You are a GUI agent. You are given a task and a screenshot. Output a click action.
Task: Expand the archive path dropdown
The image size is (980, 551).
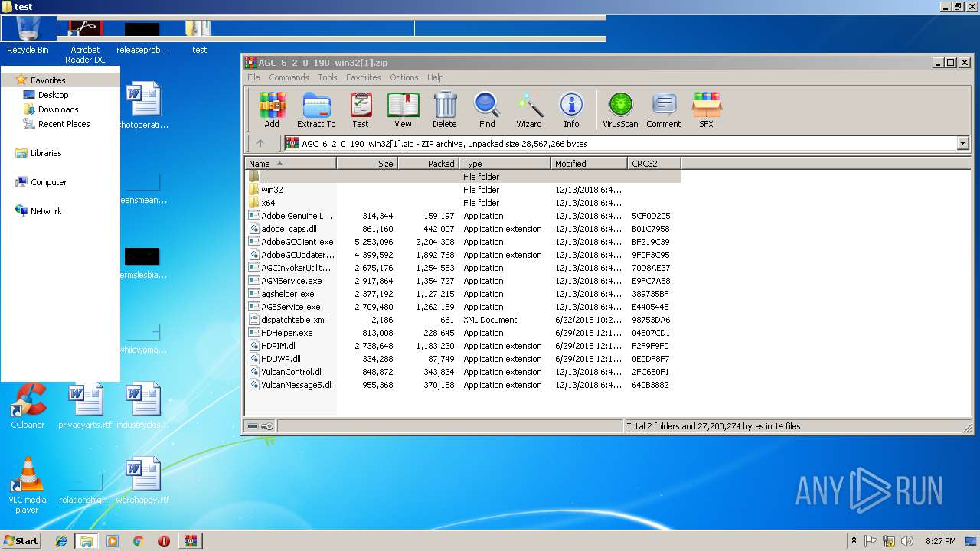pyautogui.click(x=962, y=143)
